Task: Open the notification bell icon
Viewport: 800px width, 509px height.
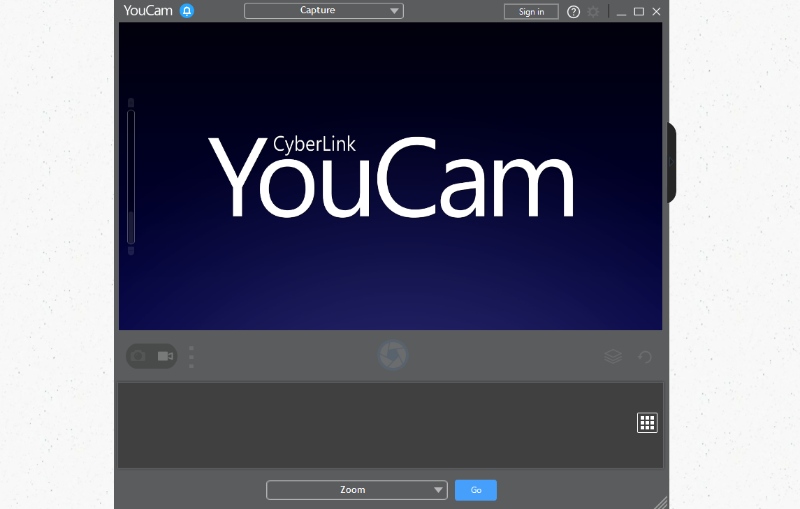Action: [187, 11]
